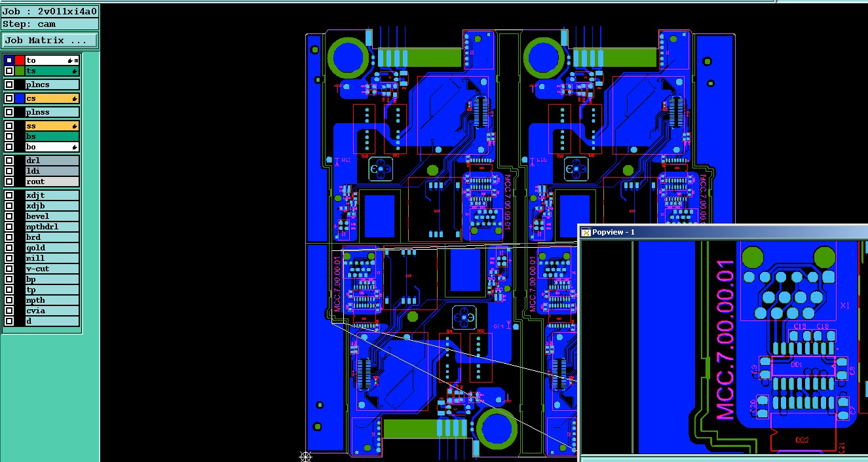Image resolution: width=868 pixels, height=462 pixels.
Task: Toggle visibility checkbox of layer 'to'
Action: coord(9,60)
